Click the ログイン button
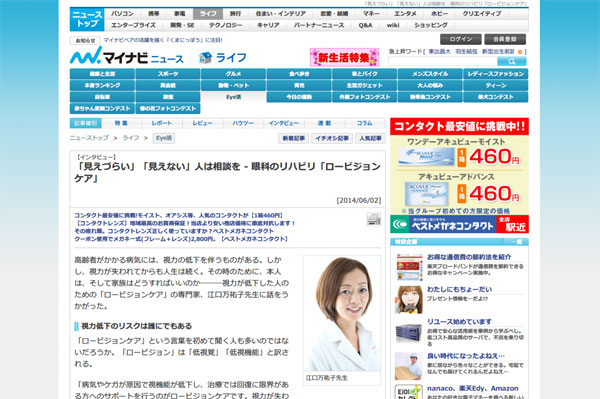600x399 pixels. 460,39
